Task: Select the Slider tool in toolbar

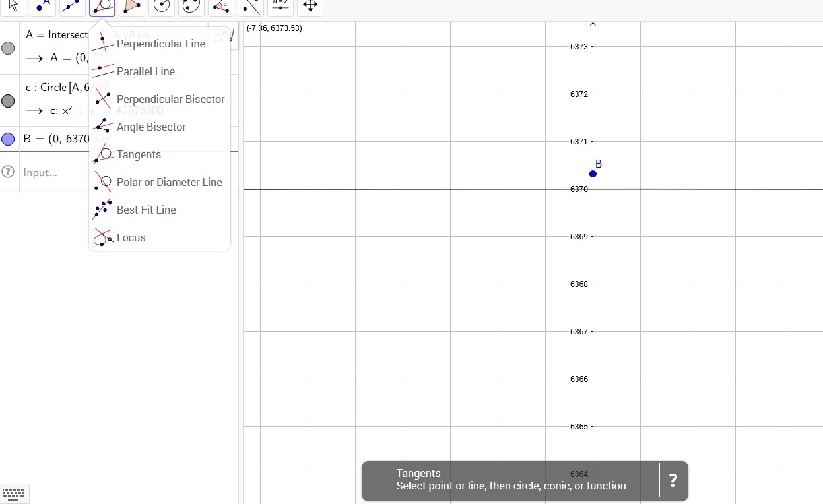Action: coord(280,6)
